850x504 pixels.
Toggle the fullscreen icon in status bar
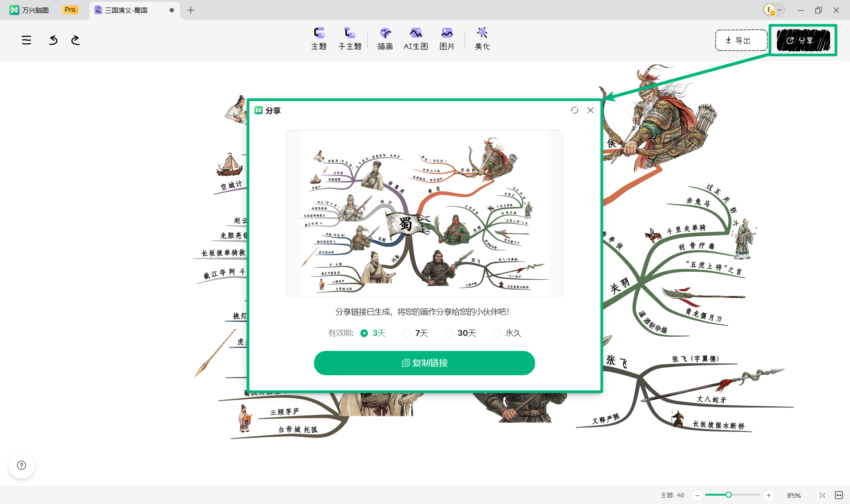[839, 495]
